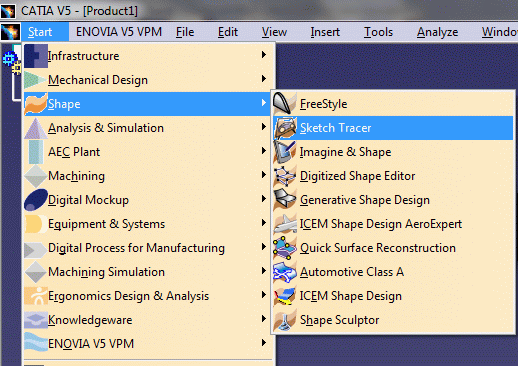Open the Insert menu
Image resolution: width=518 pixels, height=366 pixels.
[x=325, y=32]
